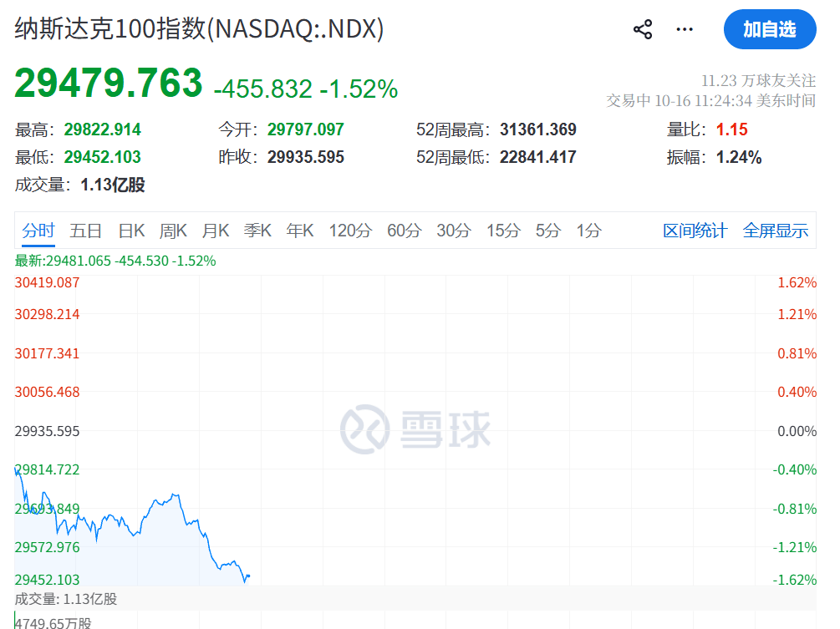
Task: Click the 0.81% right axis label
Action: pos(797,353)
